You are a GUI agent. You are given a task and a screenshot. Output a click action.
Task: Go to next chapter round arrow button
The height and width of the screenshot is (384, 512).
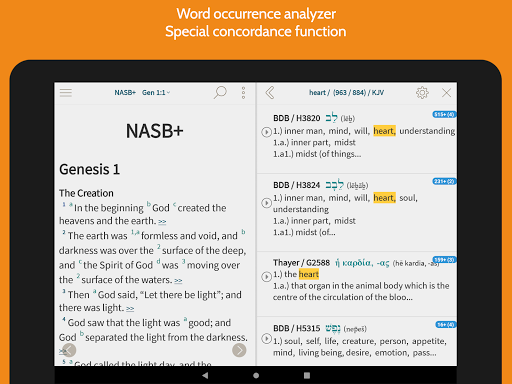coord(239,350)
